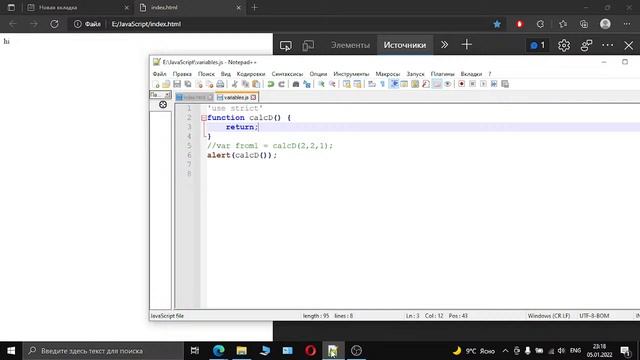Open file icon in Notepad++ toolbar
Image resolution: width=640 pixels, height=360 pixels.
(x=166, y=84)
